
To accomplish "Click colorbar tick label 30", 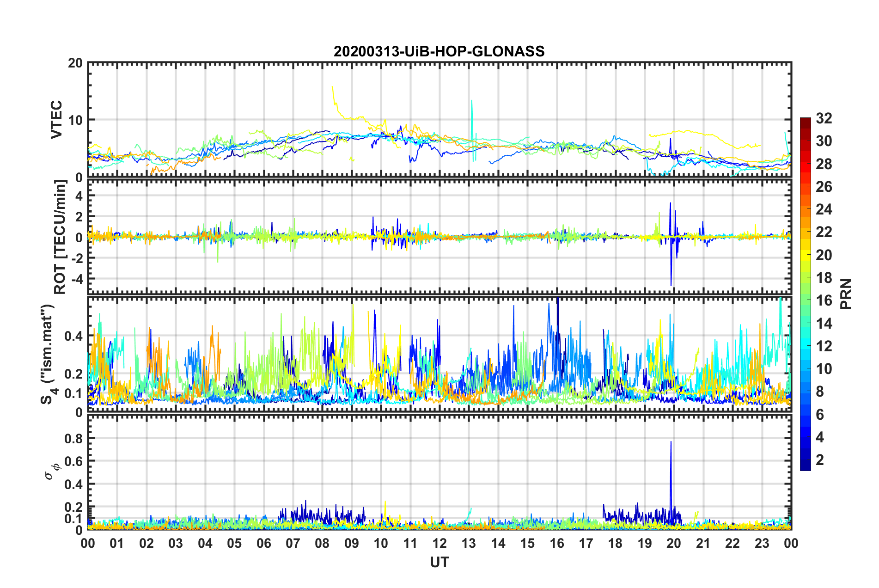I will coord(824,141).
